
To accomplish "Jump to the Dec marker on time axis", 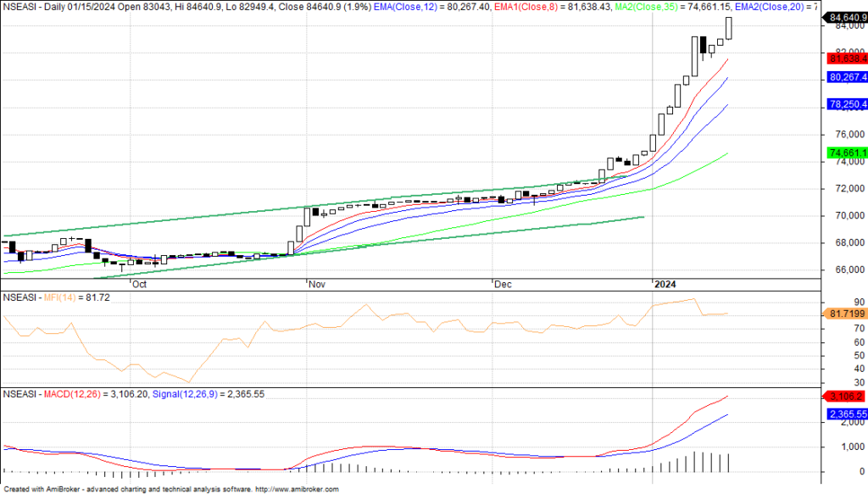I will point(502,285).
